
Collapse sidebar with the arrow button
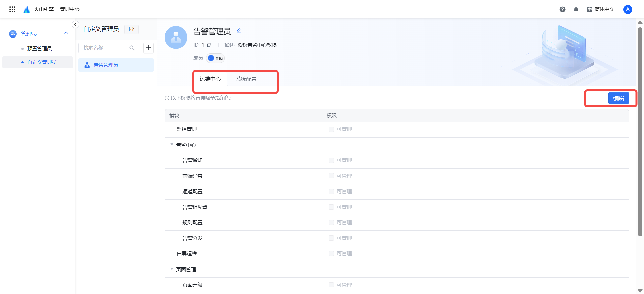tap(75, 24)
